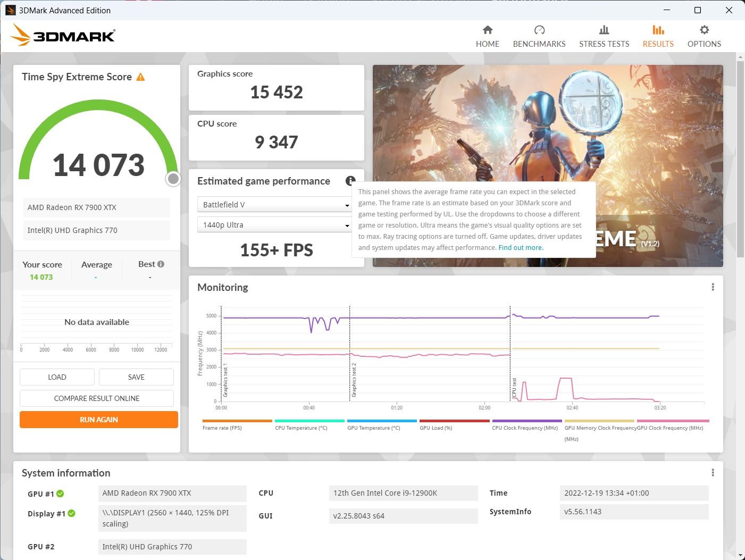Toggle GPU Memory Clock Frequency legend
This screenshot has width=745, height=560.
(599, 430)
